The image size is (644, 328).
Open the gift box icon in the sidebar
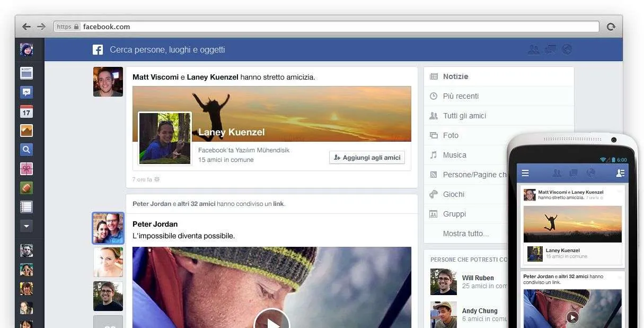(27, 168)
